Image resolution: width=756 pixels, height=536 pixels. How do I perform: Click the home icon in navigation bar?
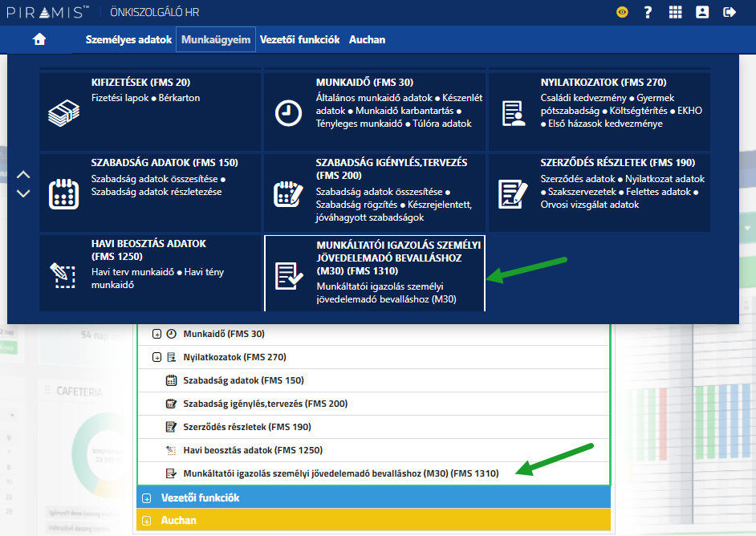[x=39, y=39]
